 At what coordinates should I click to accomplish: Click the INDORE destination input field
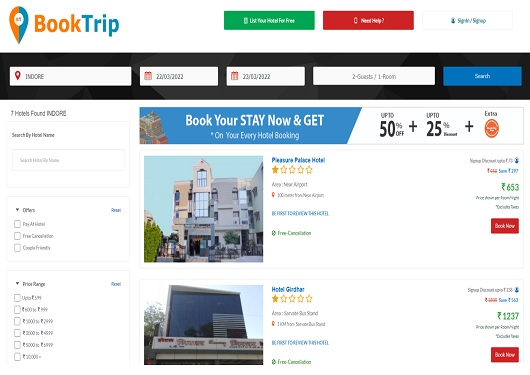(x=70, y=76)
